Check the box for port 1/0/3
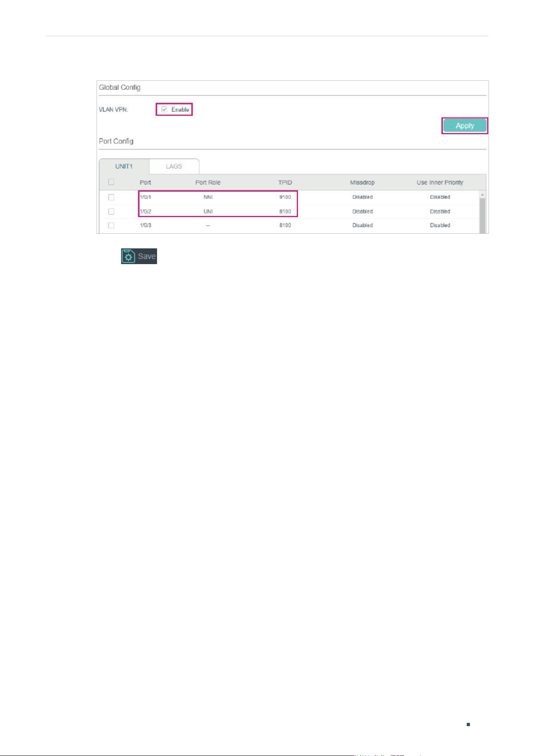The height and width of the screenshot is (756, 535). tap(111, 225)
